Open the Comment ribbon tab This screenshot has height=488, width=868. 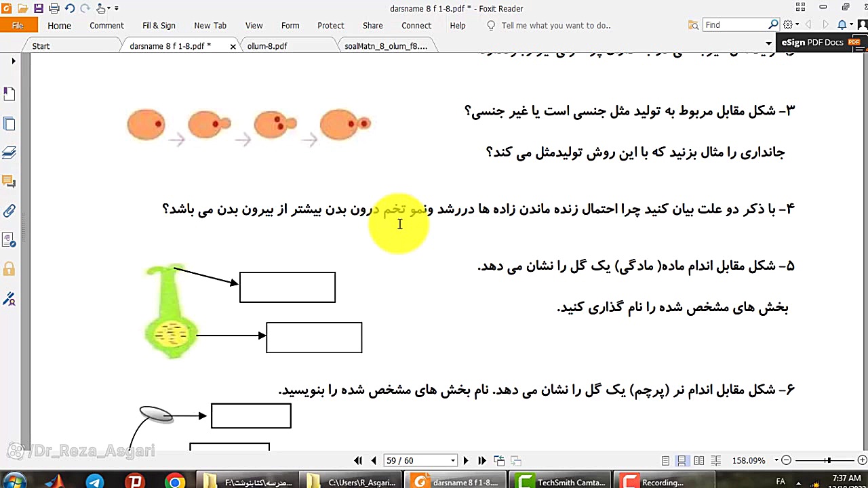[106, 26]
